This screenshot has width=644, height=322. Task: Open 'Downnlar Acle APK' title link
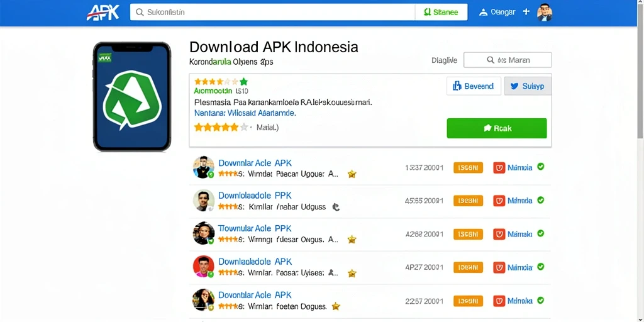tap(255, 163)
